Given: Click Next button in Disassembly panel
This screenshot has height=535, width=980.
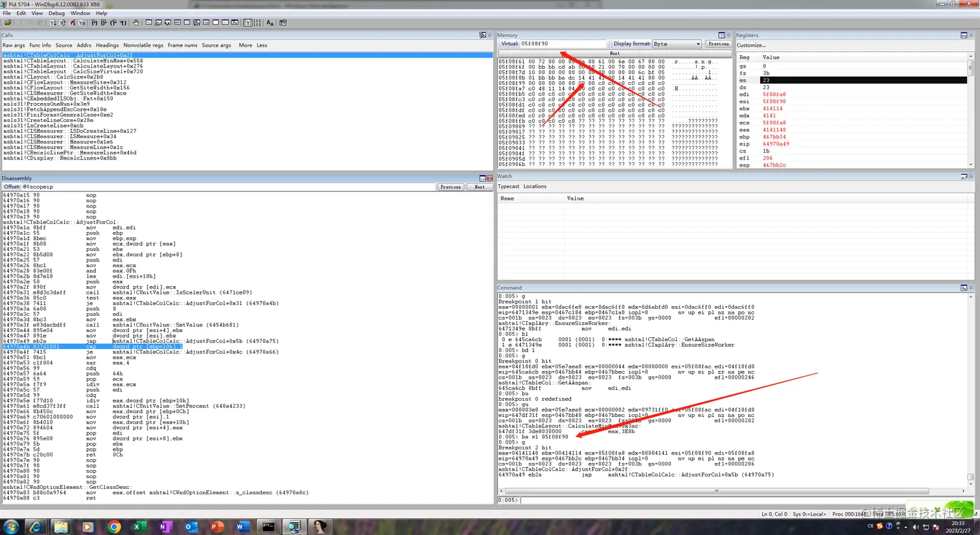Looking at the screenshot, I should pos(480,187).
